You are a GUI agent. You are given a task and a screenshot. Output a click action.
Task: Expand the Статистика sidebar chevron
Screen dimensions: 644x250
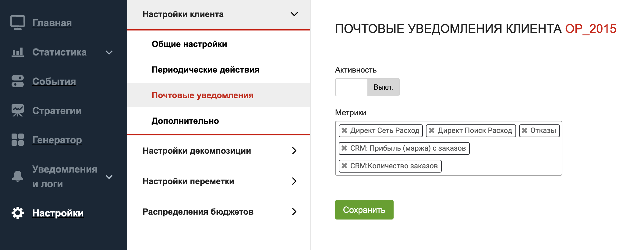[109, 52]
